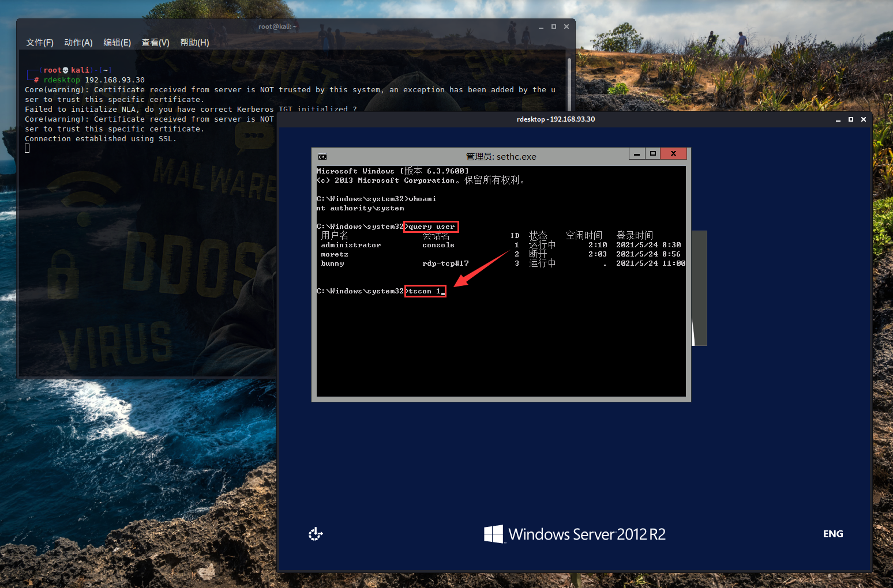Click the cmd icon in the sethc.exe title bar
Image resolution: width=893 pixels, height=588 pixels.
[322, 157]
